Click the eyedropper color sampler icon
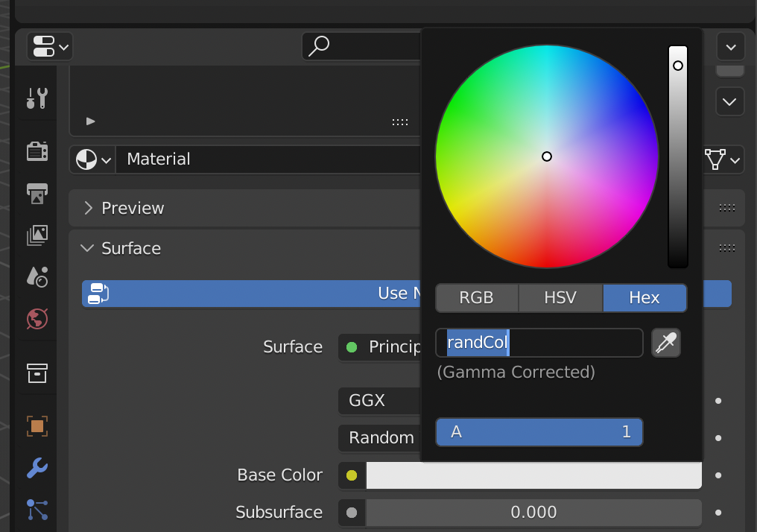This screenshot has width=757, height=532. [x=666, y=343]
